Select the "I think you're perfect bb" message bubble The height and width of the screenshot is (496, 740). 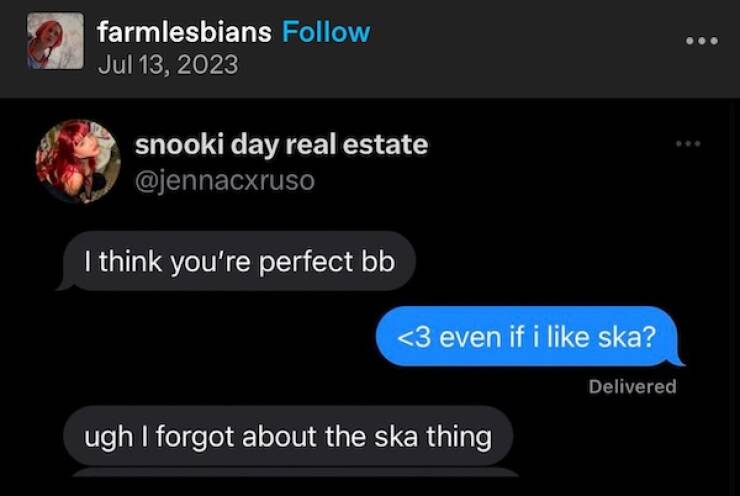click(236, 261)
